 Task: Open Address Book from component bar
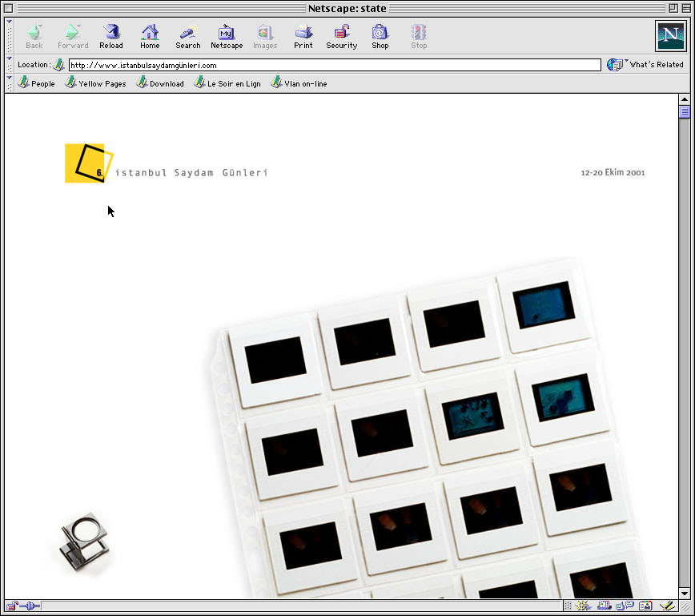tap(645, 606)
